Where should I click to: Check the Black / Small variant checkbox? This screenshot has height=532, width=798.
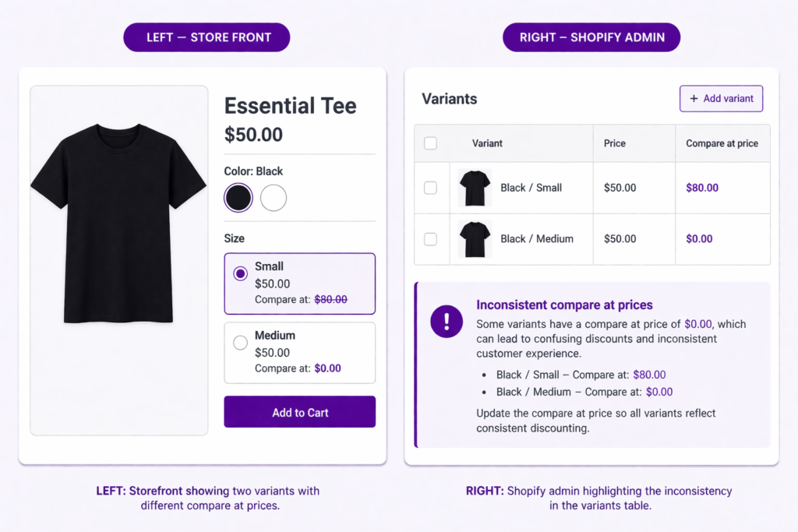pyautogui.click(x=432, y=187)
